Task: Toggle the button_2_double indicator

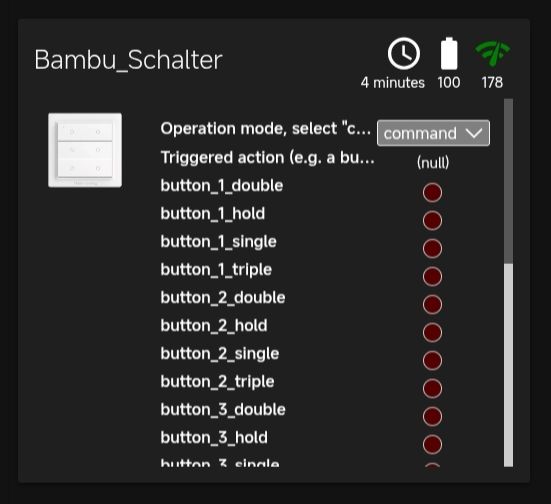Action: pos(432,305)
